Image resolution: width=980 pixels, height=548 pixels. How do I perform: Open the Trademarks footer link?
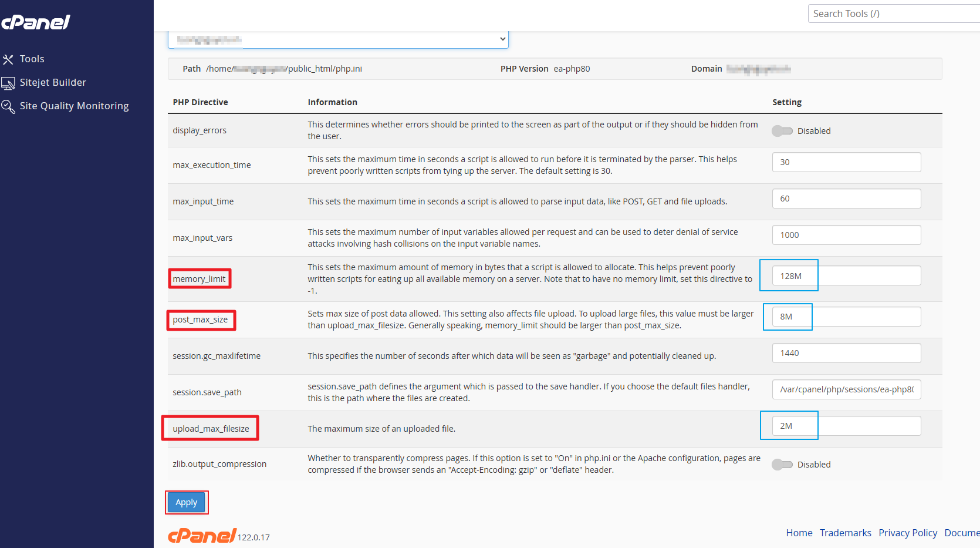[845, 533]
